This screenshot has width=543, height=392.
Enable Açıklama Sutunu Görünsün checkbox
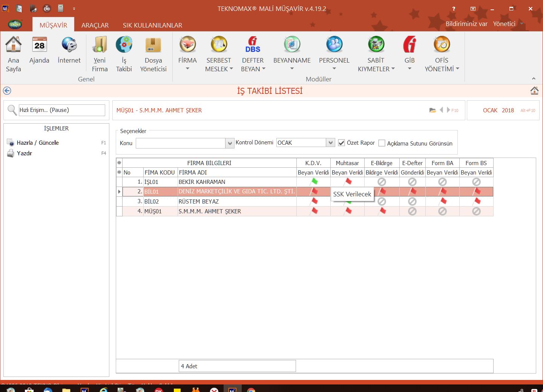(x=382, y=143)
